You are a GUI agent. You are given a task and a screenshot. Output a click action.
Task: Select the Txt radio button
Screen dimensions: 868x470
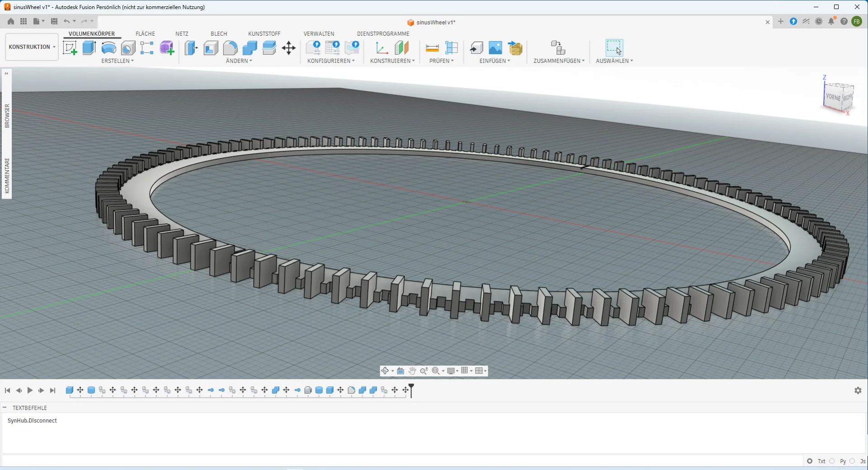(810, 461)
